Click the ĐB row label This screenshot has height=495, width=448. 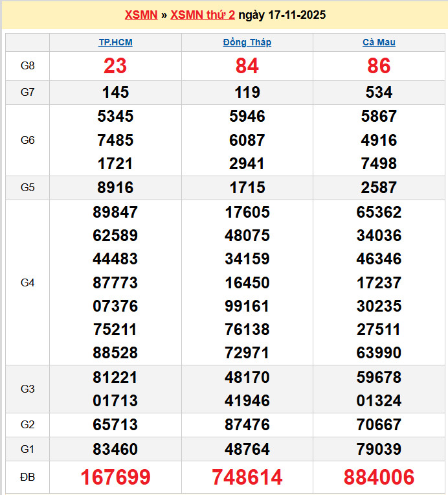pyautogui.click(x=27, y=478)
